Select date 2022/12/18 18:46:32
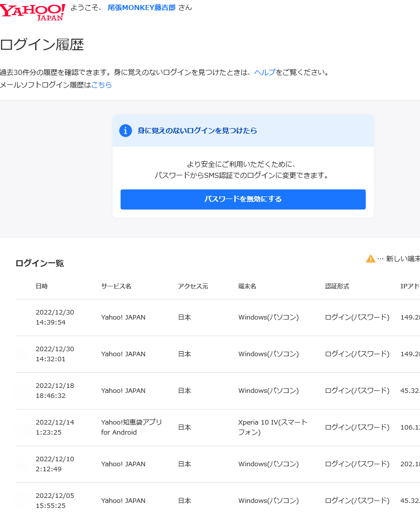Image resolution: width=420 pixels, height=516 pixels. click(x=55, y=390)
